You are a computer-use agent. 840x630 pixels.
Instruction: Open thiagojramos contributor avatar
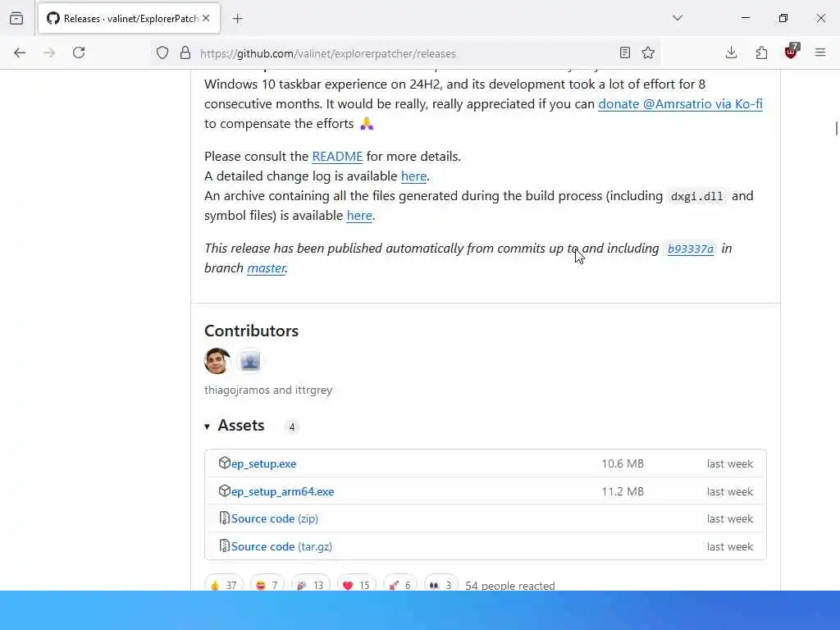[217, 361]
